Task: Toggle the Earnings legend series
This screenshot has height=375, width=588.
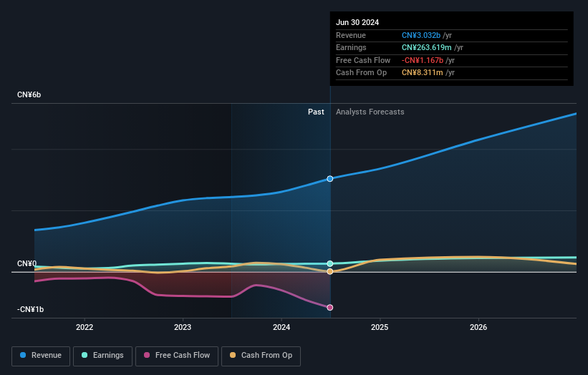Action: tap(102, 356)
